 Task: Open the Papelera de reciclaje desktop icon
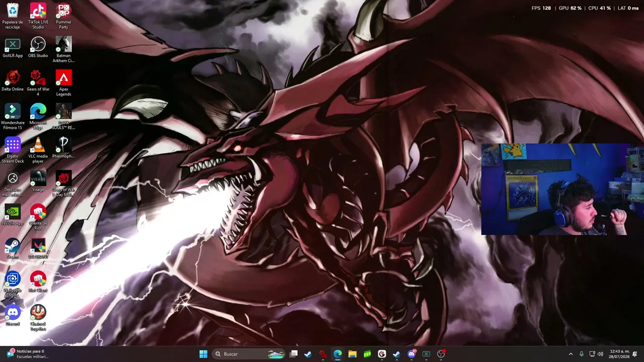point(13,16)
